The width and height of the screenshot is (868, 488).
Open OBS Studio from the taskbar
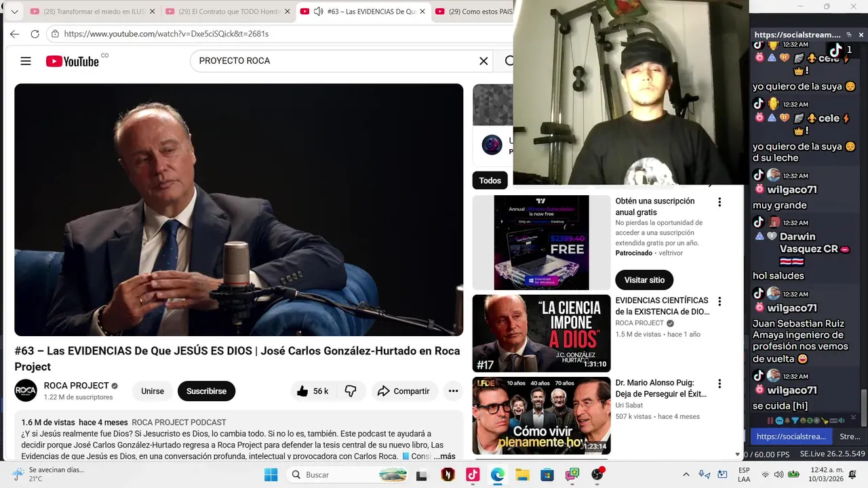[x=597, y=474]
